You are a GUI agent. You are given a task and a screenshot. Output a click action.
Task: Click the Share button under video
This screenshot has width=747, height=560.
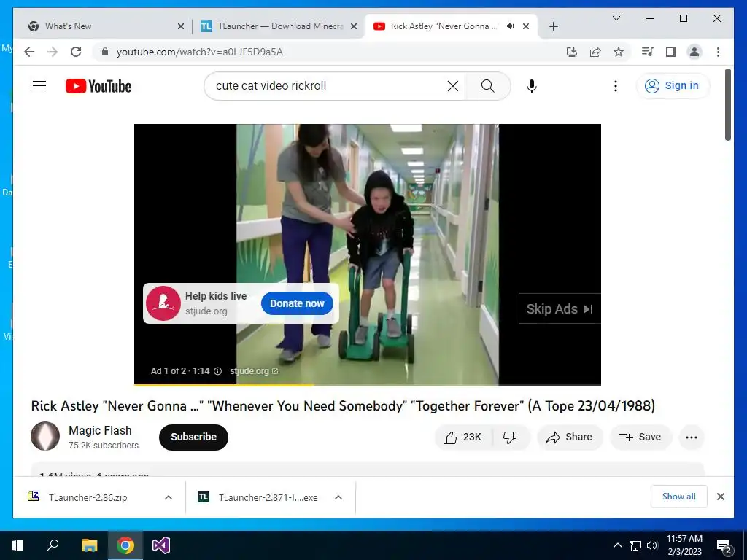pos(570,437)
